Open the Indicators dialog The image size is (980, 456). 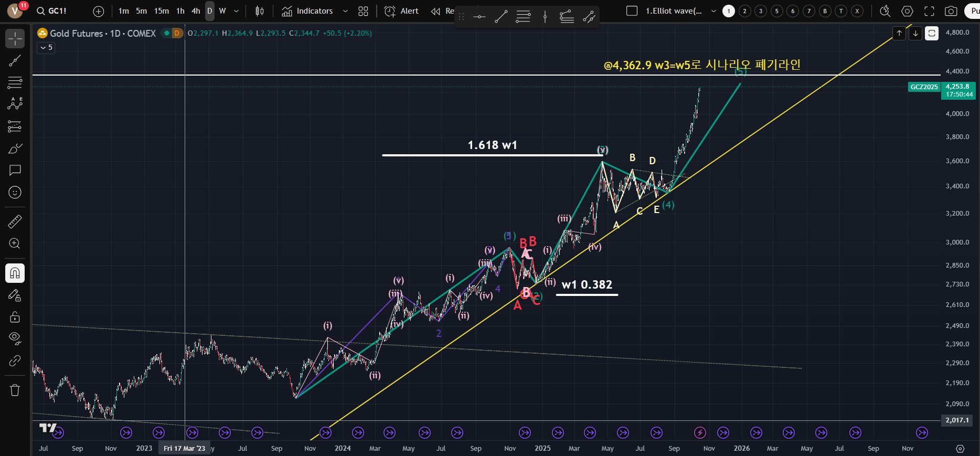point(307,11)
